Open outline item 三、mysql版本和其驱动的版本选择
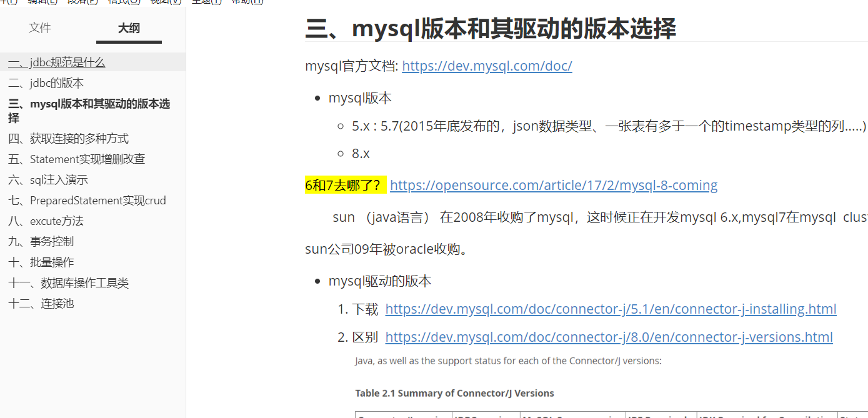868x418 pixels. (89, 111)
